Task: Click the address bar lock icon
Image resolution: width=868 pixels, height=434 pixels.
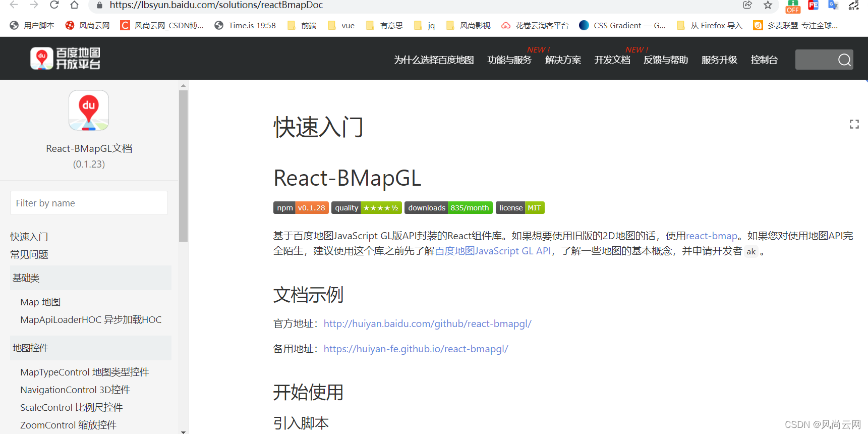Action: click(99, 5)
